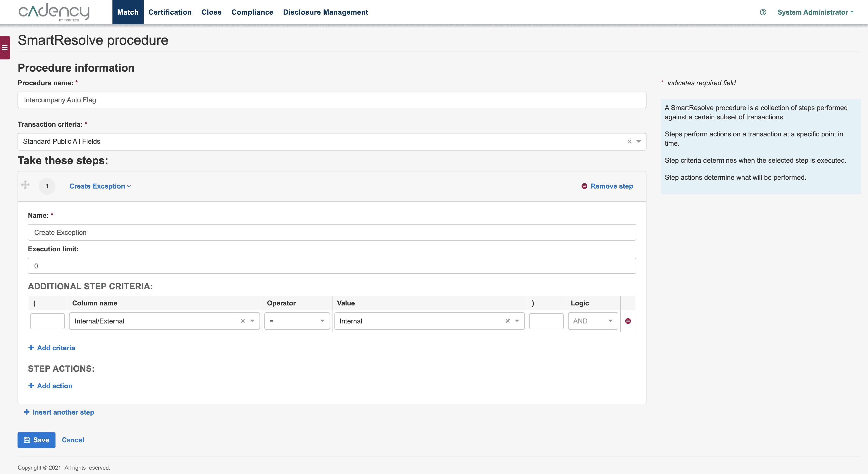Click the Remove step minus icon

click(x=584, y=186)
